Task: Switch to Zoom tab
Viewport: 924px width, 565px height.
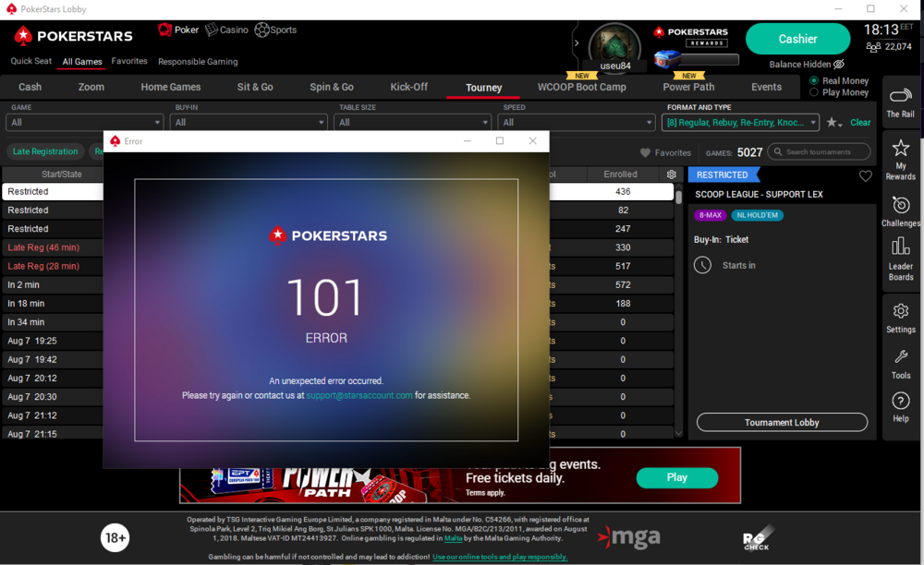Action: tap(91, 87)
